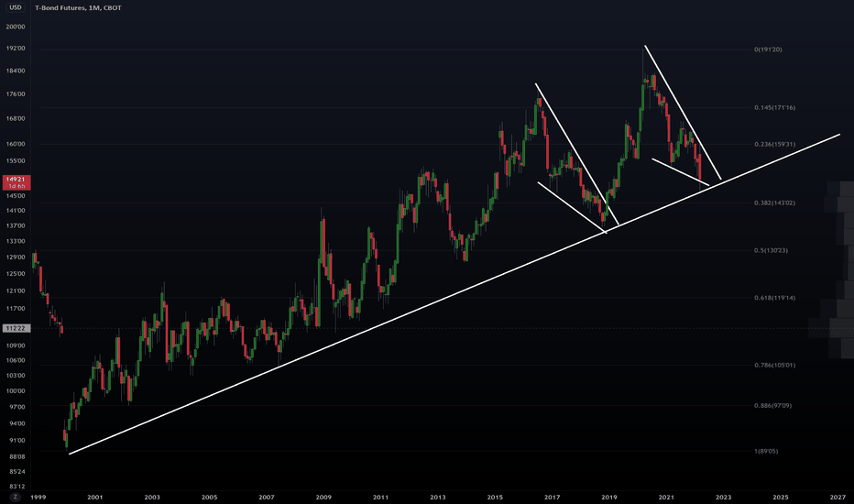This screenshot has height=504, width=854.
Task: Click the 2027 time axis label
Action: [x=838, y=498]
